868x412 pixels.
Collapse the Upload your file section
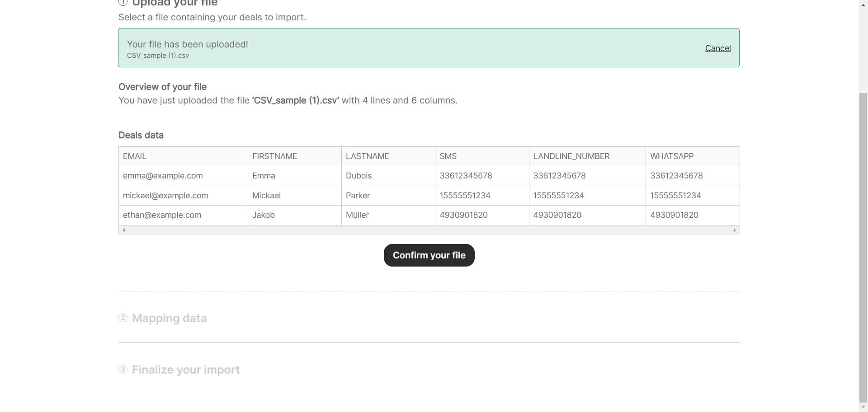175,3
